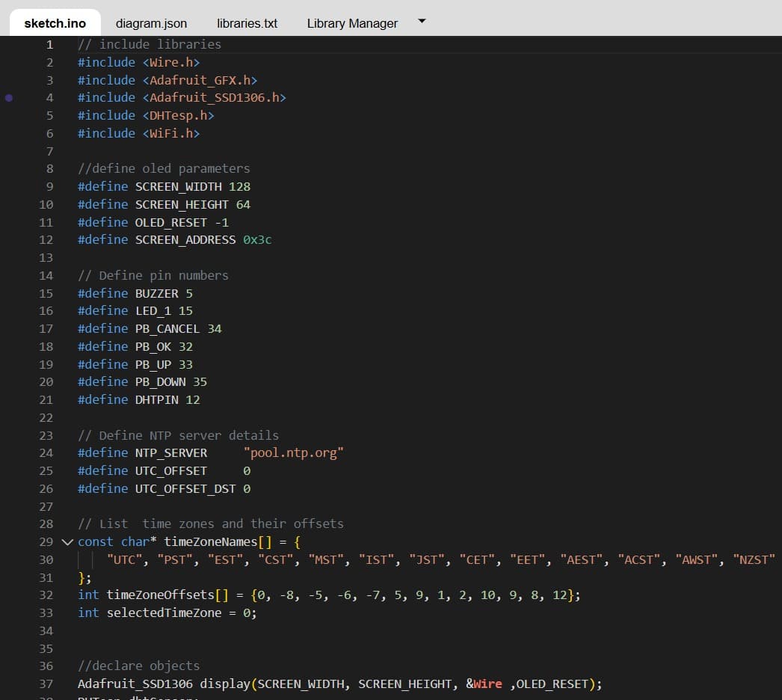Screen dimensions: 782x700
Task: Open the diagram.json tab
Action: pos(151,23)
